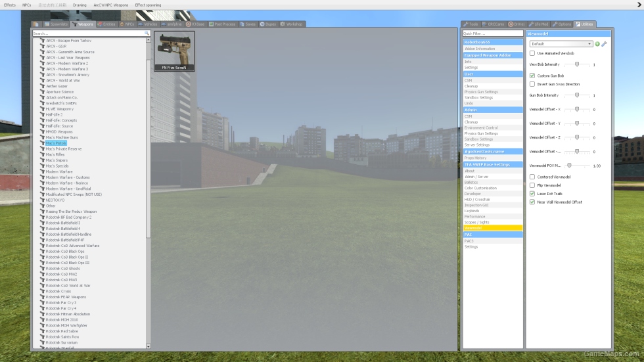Click the arrow at the right end of the top menu bar
Image resolution: width=644 pixels, height=362 pixels.
(639, 5)
